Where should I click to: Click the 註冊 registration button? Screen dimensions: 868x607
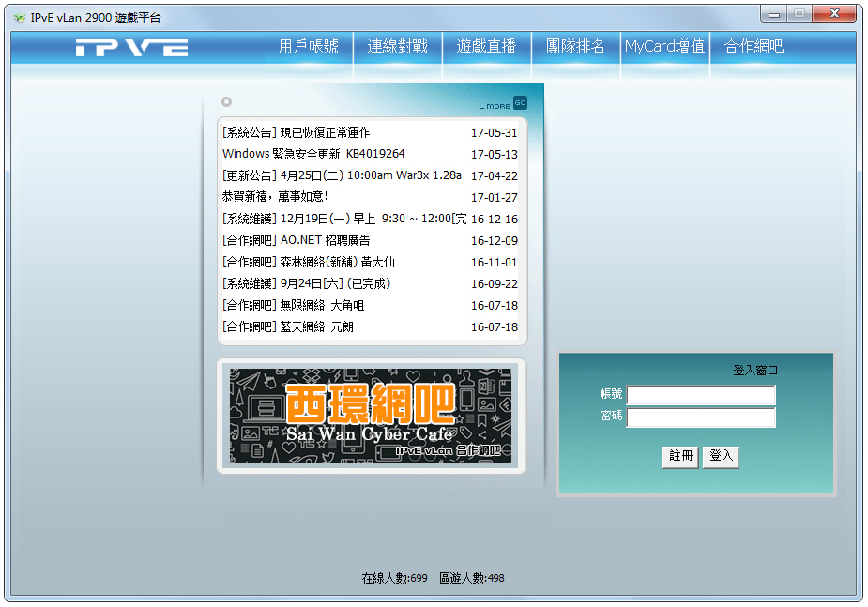(679, 457)
